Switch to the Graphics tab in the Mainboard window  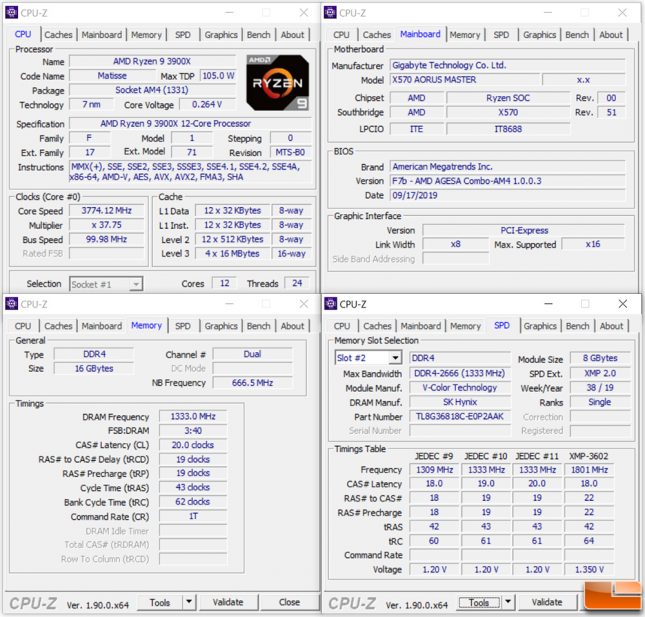coord(540,35)
